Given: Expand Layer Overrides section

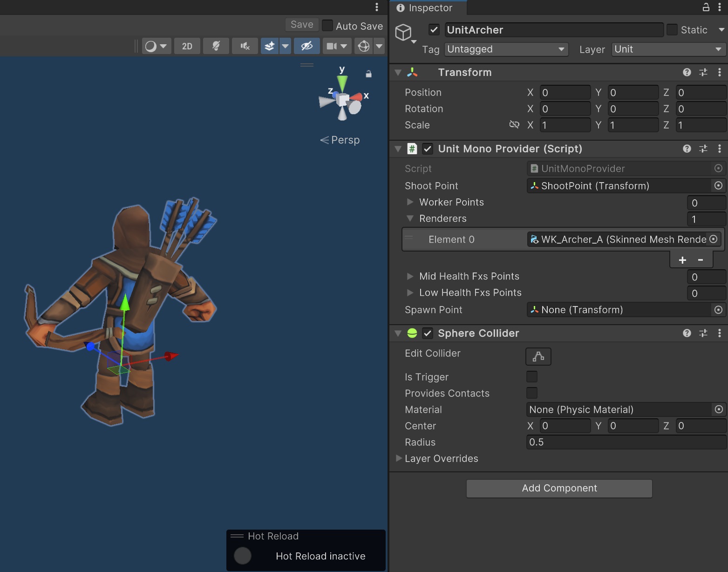Looking at the screenshot, I should click(399, 458).
